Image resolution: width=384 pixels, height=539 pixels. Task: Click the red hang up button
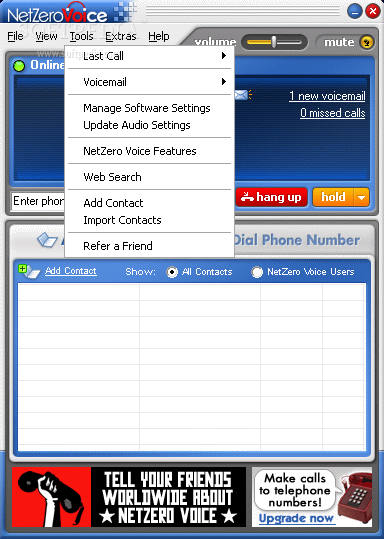coord(271,197)
